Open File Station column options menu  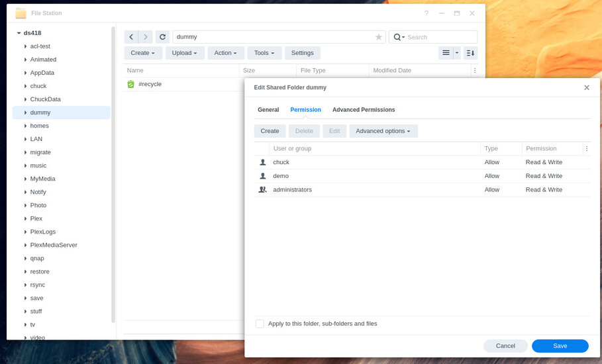pyautogui.click(x=475, y=71)
